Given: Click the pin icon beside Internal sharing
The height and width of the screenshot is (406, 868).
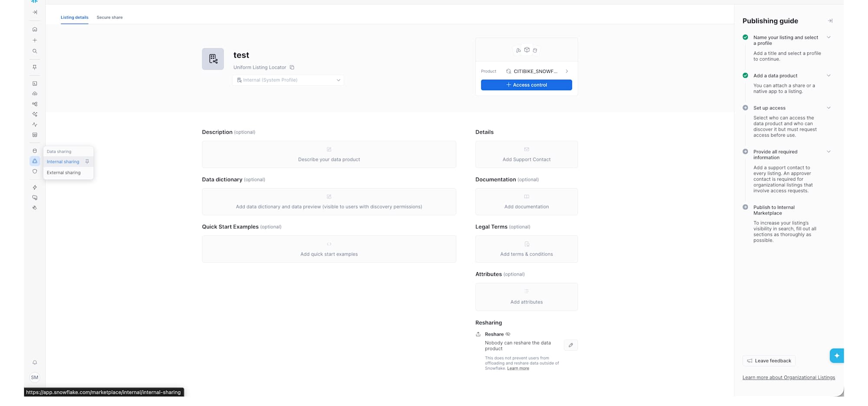Looking at the screenshot, I should click(87, 162).
